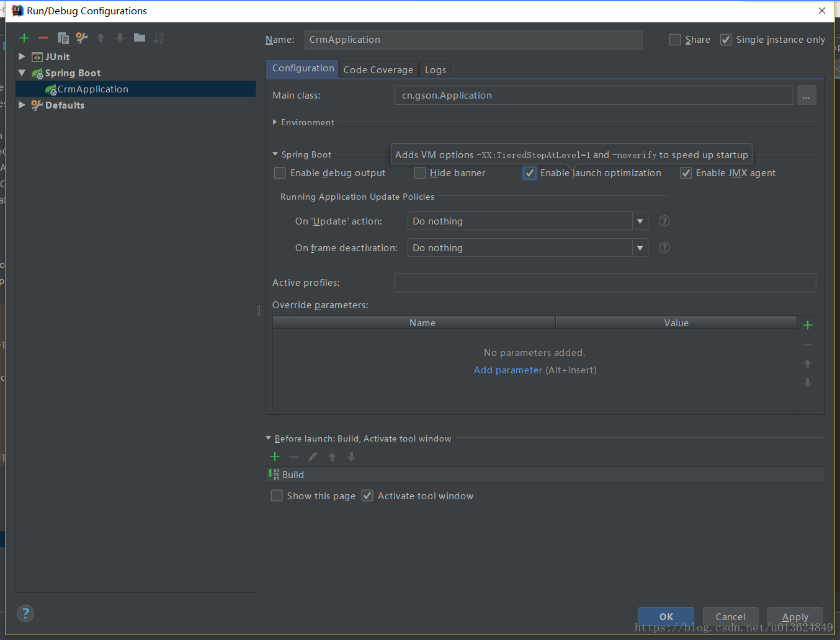Viewport: 840px width, 640px height.
Task: Expand JUnit tree node arrow
Action: pos(22,56)
